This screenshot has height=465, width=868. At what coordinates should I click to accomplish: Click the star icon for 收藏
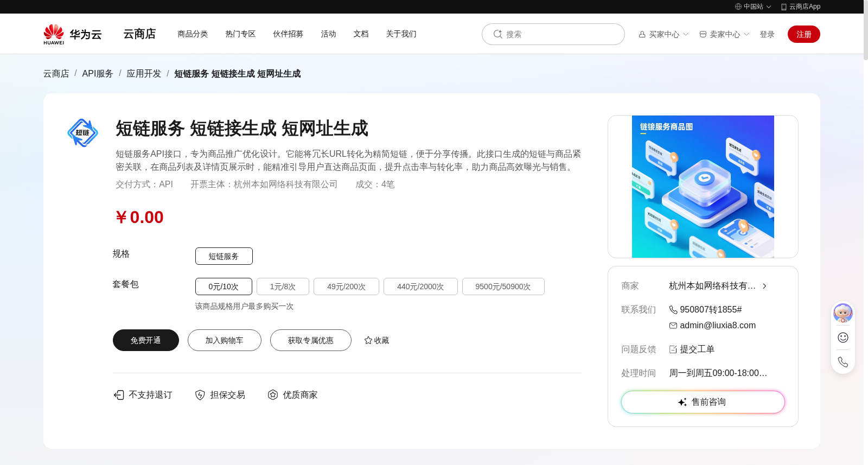[368, 340]
